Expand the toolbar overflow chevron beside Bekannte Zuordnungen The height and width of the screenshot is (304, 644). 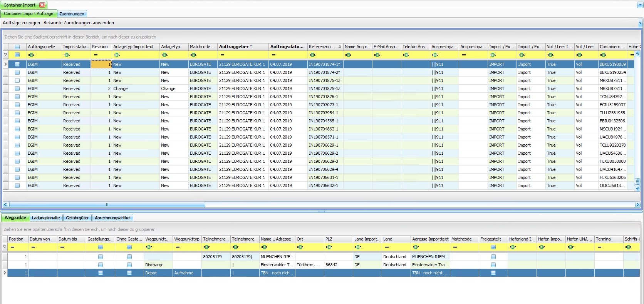(x=640, y=23)
